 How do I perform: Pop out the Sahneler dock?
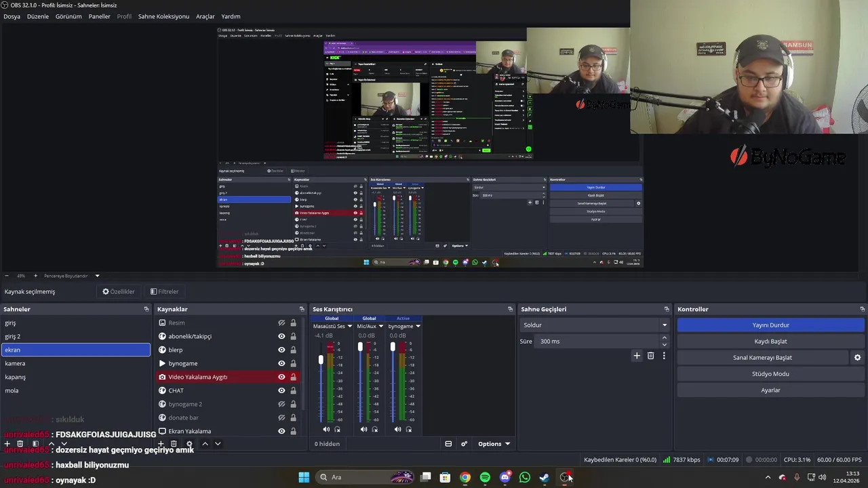146,309
